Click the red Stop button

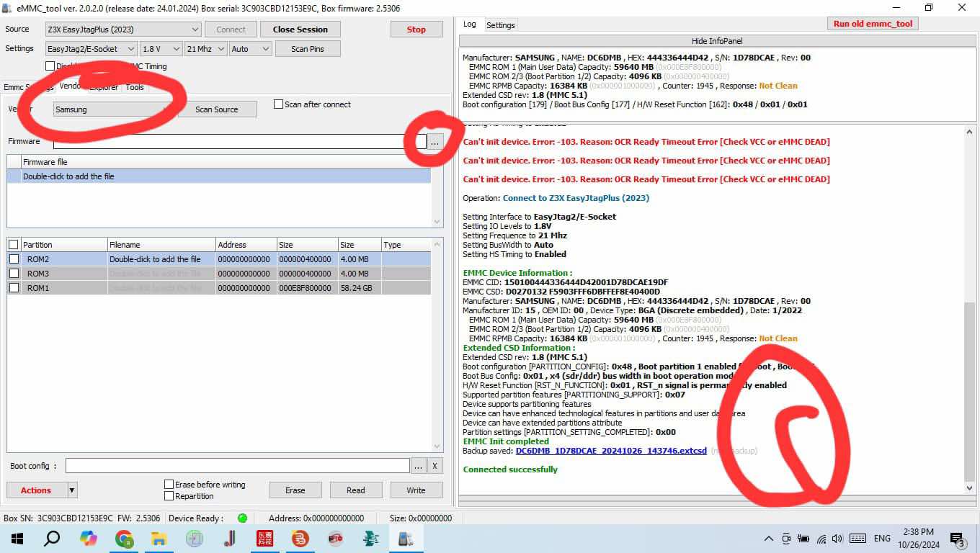[x=416, y=30]
